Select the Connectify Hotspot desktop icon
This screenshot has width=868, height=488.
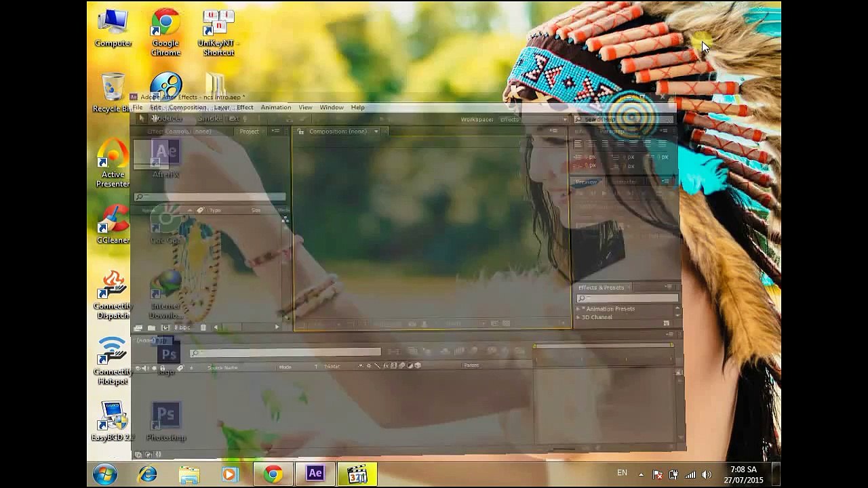pos(113,361)
